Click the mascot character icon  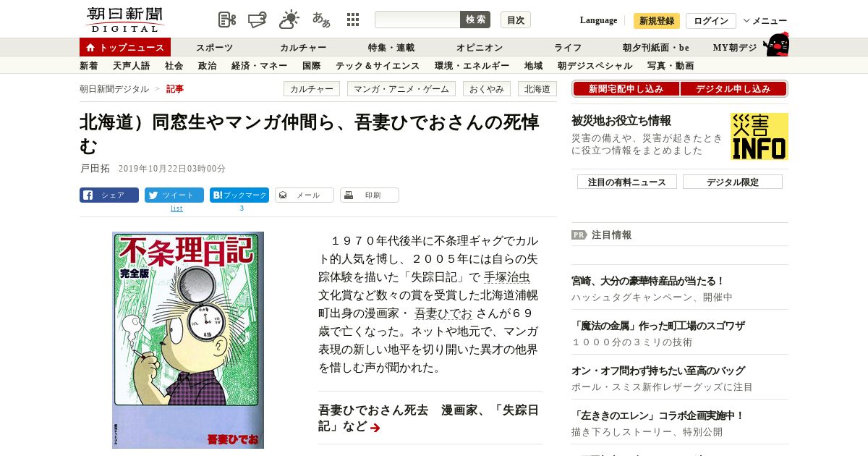[776, 44]
